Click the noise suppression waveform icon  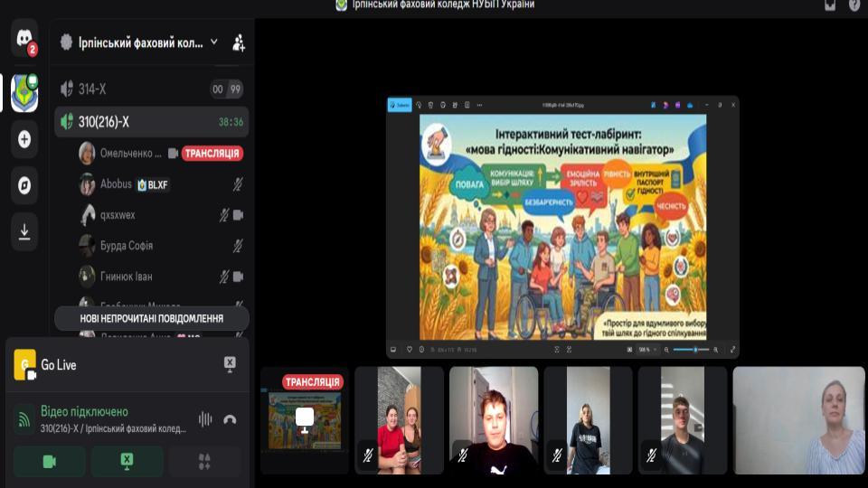pyautogui.click(x=205, y=419)
